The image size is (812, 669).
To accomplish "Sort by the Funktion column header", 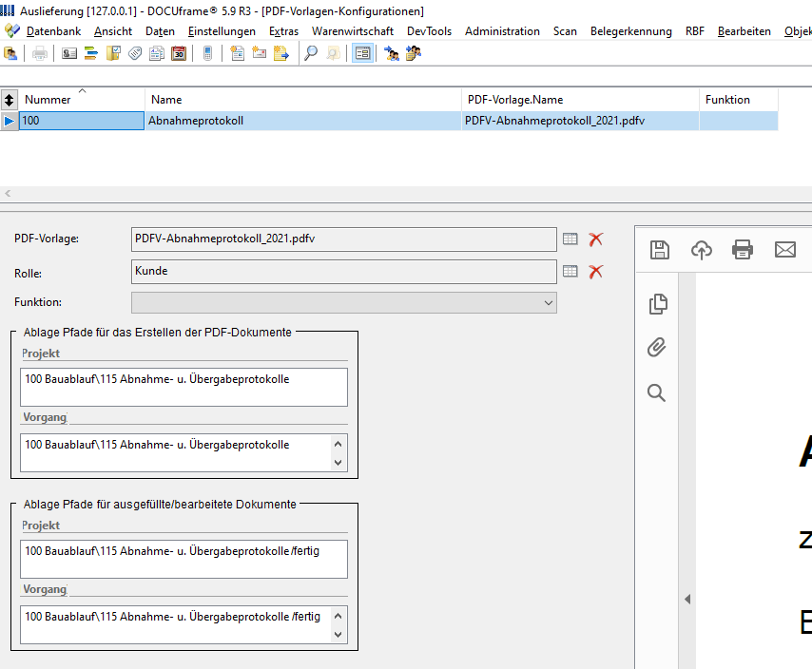I will click(x=739, y=100).
